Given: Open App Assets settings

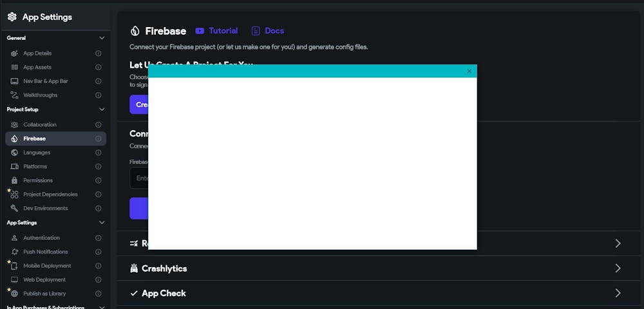Looking at the screenshot, I should pos(55,68).
